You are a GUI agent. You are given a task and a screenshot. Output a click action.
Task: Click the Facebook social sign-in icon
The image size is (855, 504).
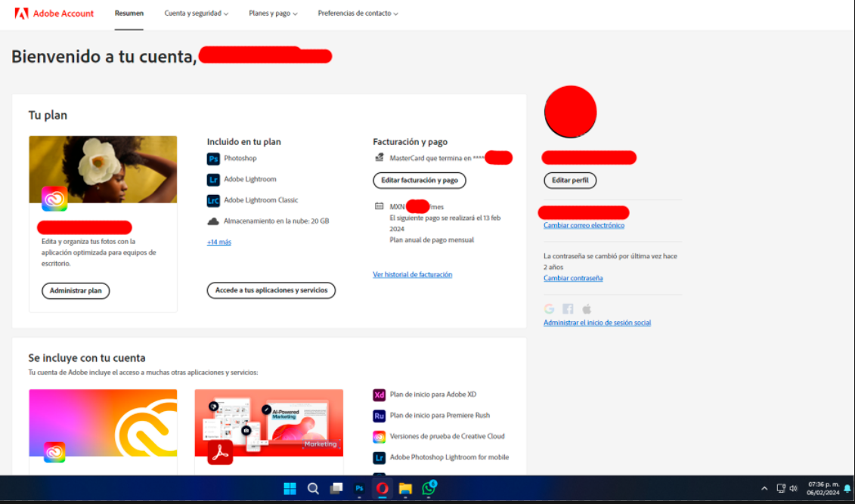(x=568, y=308)
